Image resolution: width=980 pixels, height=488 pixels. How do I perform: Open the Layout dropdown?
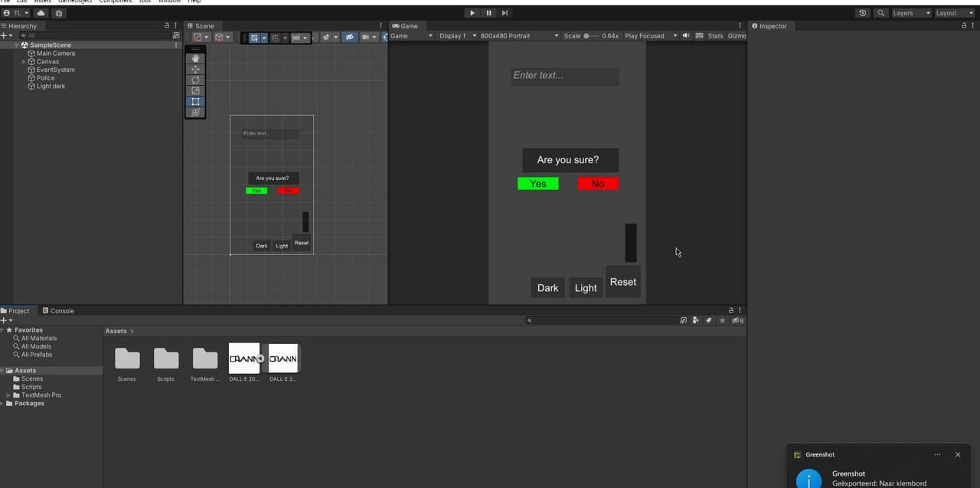pyautogui.click(x=954, y=13)
